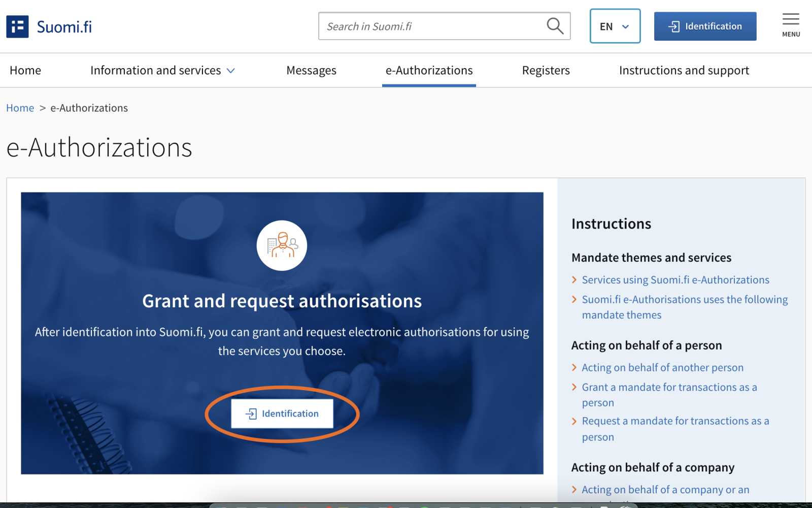Open Instructions and support navigation item
The height and width of the screenshot is (508, 812).
[684, 70]
